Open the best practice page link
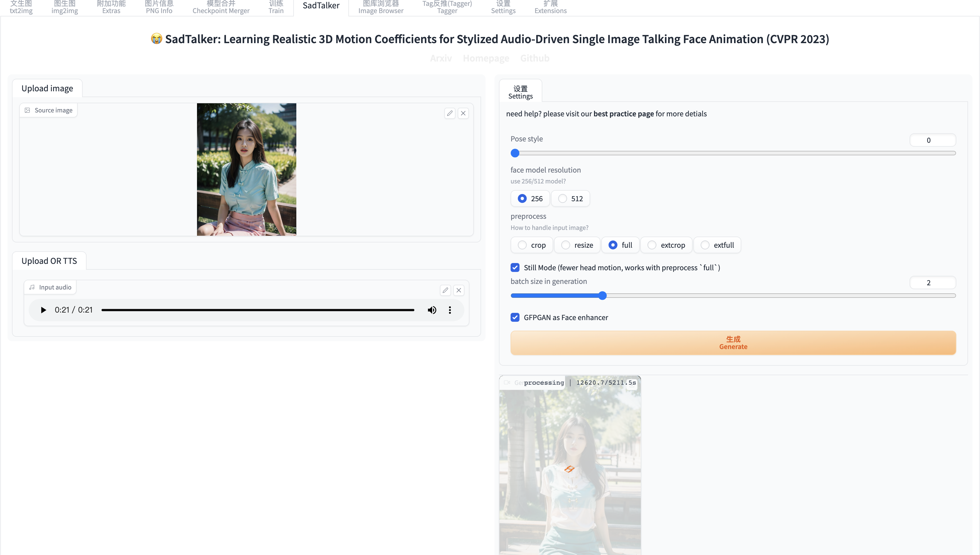Viewport: 980px width, 555px height. click(x=623, y=114)
